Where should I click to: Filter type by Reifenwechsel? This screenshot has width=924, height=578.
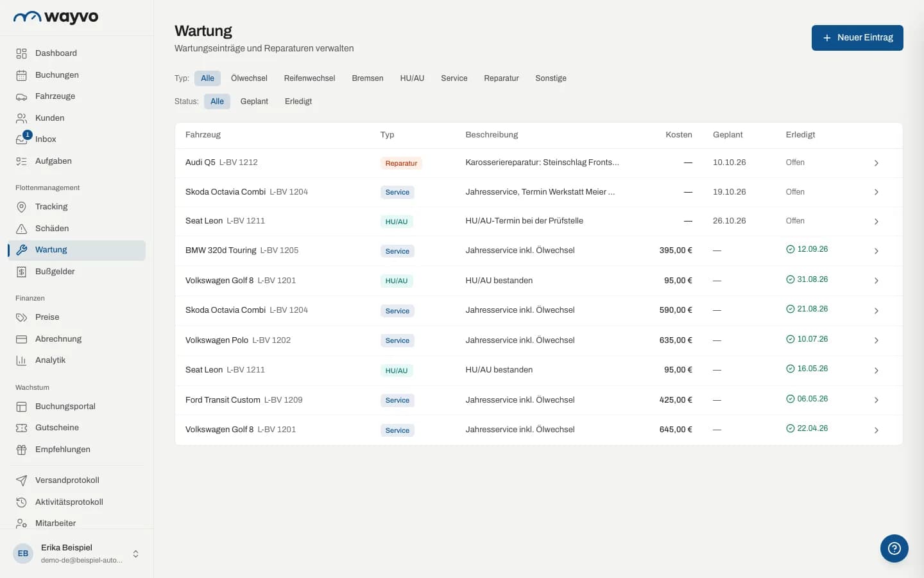pos(309,78)
